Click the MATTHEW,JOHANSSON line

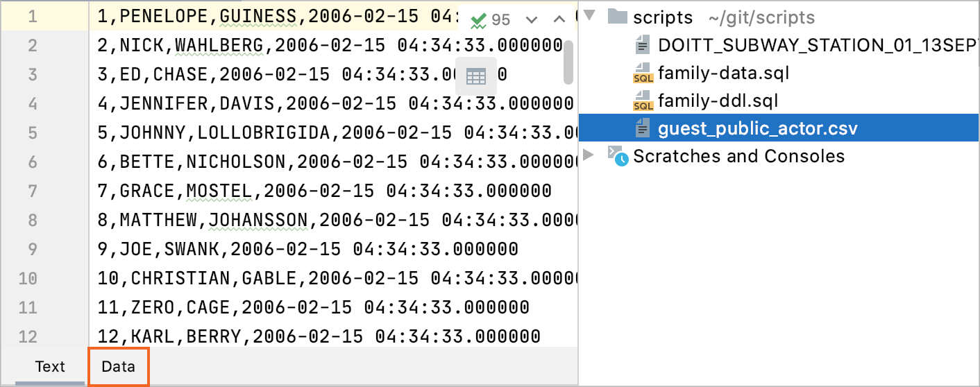pyautogui.click(x=337, y=221)
